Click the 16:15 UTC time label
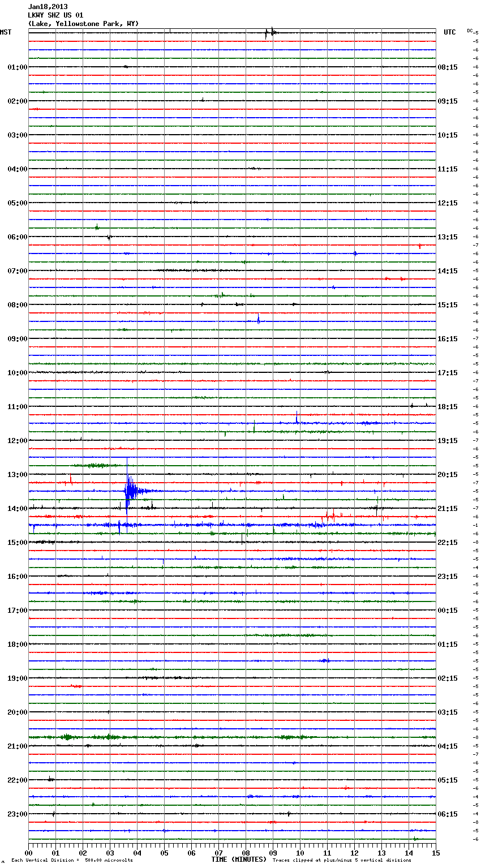The height and width of the screenshot is (868, 481). click(448, 339)
